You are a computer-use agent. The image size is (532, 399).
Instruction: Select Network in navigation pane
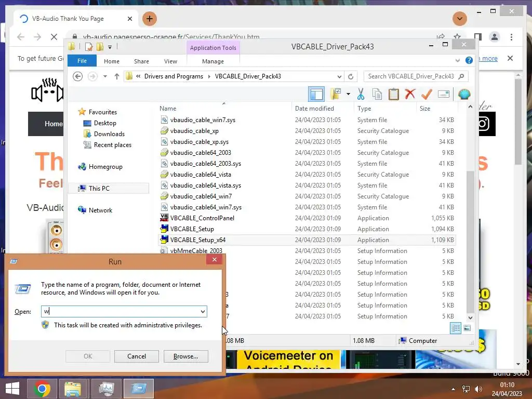(100, 210)
